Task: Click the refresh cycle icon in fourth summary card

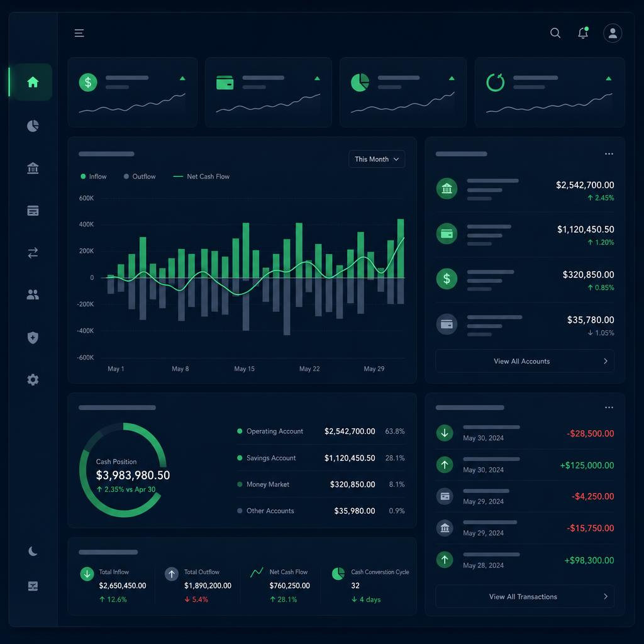Action: pyautogui.click(x=496, y=82)
